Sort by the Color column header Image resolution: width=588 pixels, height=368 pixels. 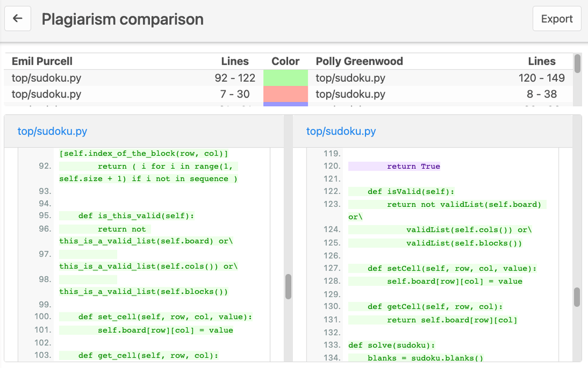coord(285,61)
